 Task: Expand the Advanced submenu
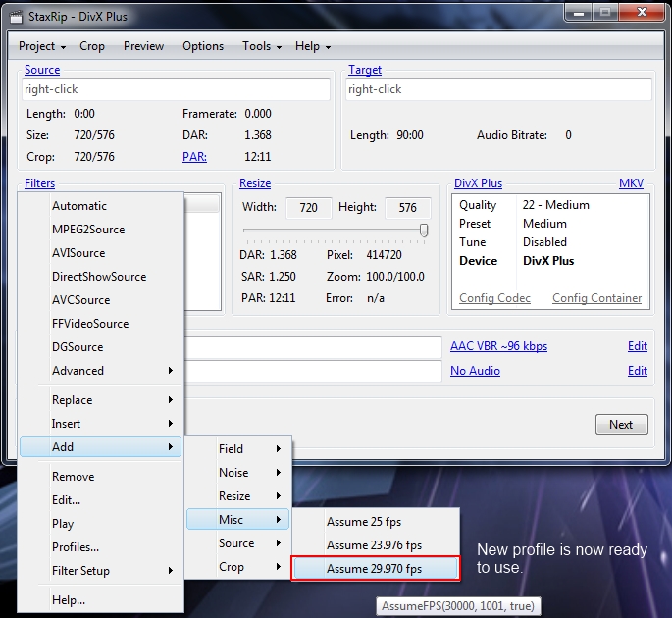click(x=101, y=371)
